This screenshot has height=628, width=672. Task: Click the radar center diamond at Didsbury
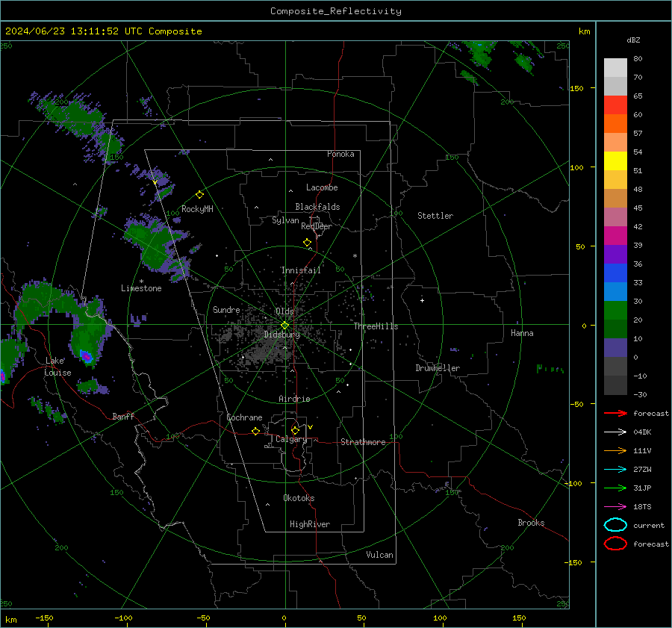[285, 325]
